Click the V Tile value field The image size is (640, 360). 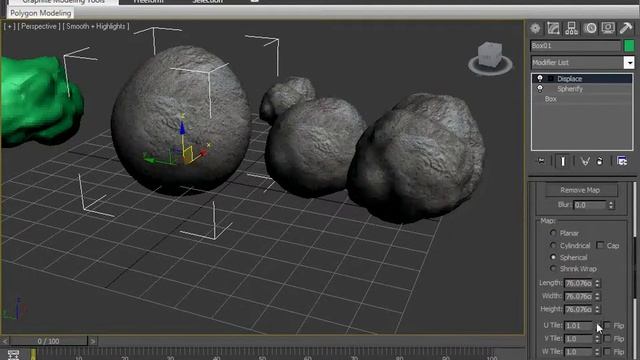pos(579,339)
